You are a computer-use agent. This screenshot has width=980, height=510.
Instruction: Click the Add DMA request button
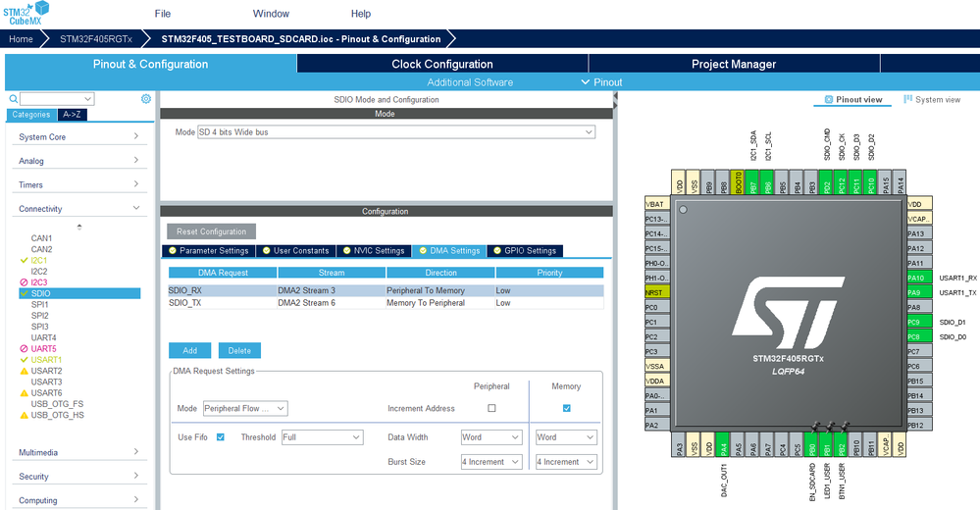(x=190, y=351)
